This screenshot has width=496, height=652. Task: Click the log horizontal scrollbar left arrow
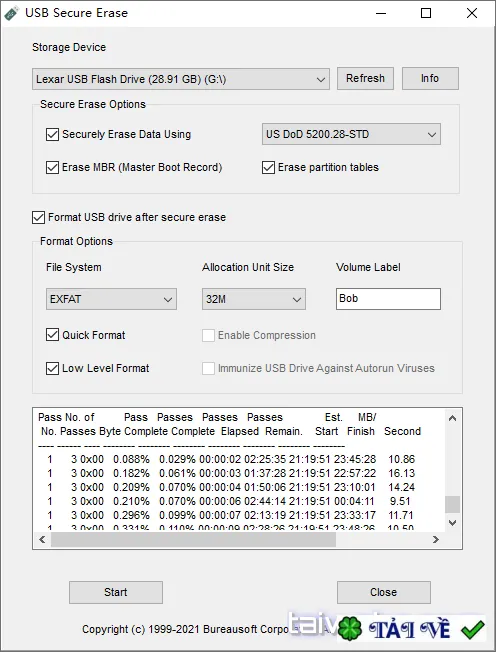[42, 540]
